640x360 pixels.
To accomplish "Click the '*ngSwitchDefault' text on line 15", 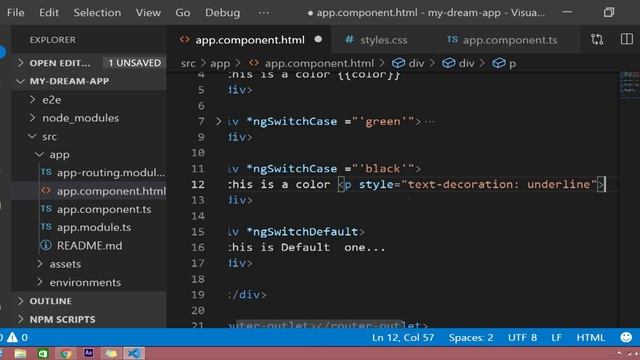I will (x=302, y=231).
